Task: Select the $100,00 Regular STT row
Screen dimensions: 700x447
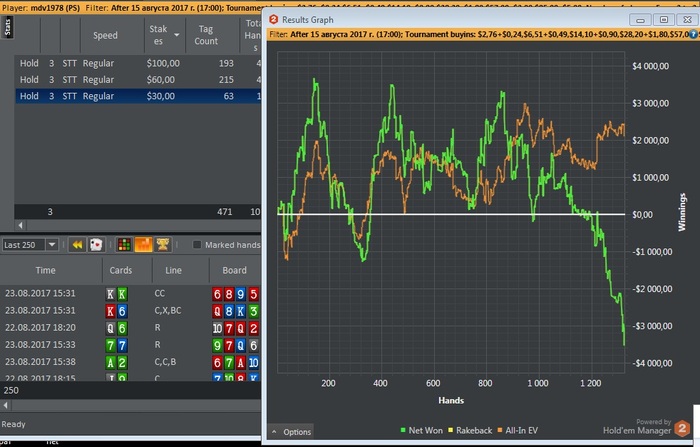Action: pyautogui.click(x=138, y=63)
